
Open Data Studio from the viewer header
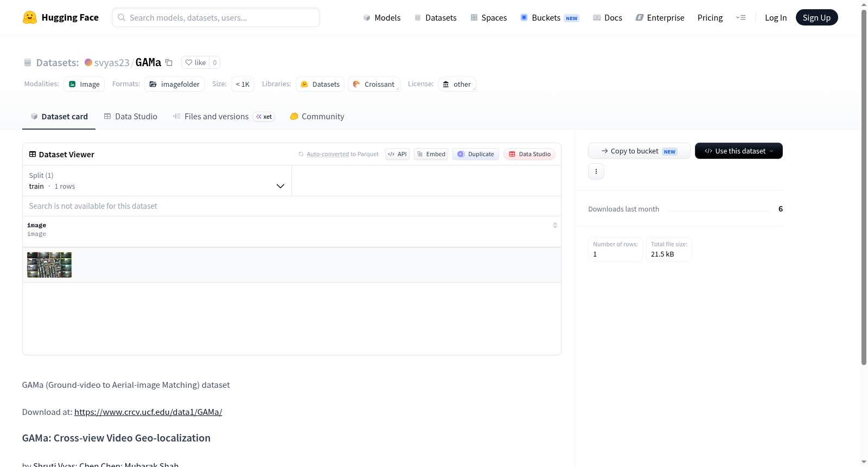pos(529,154)
